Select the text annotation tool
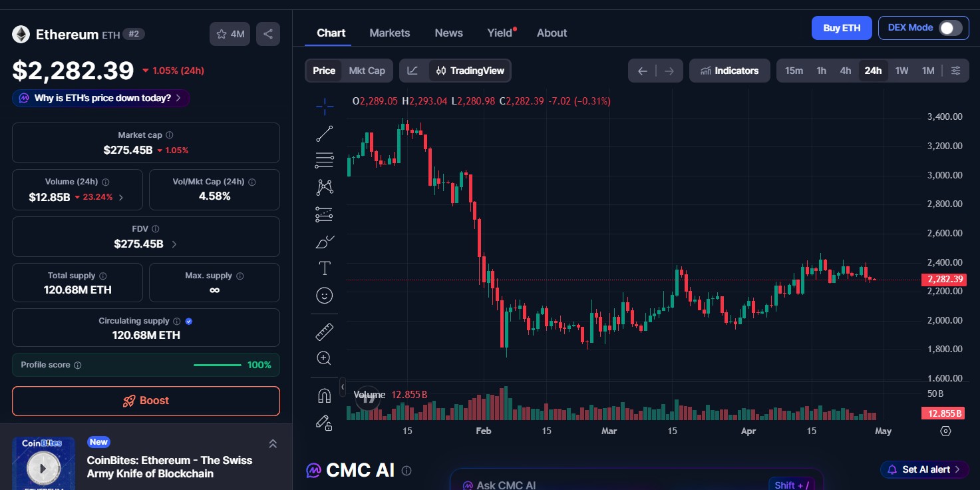The image size is (980, 490). click(x=324, y=268)
